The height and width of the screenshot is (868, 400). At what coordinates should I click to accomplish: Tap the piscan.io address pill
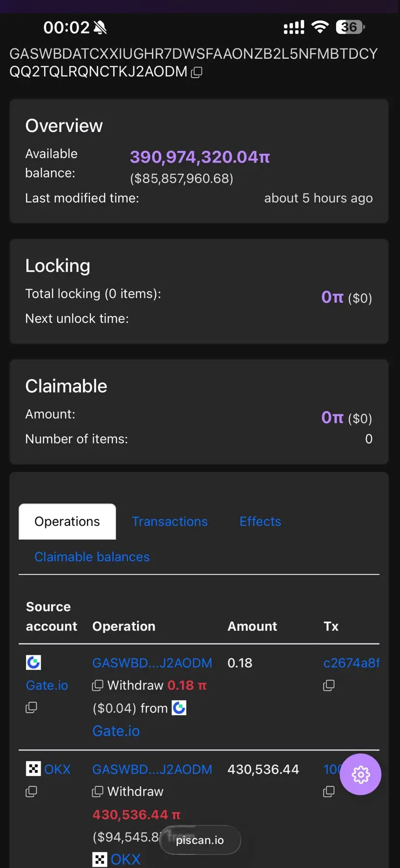(x=200, y=840)
